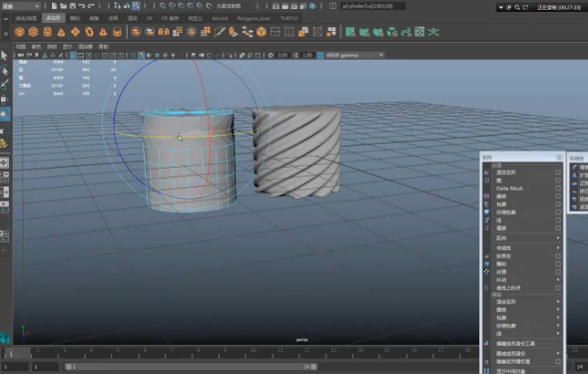Click the Open Scene folder icon

[x=63, y=6]
